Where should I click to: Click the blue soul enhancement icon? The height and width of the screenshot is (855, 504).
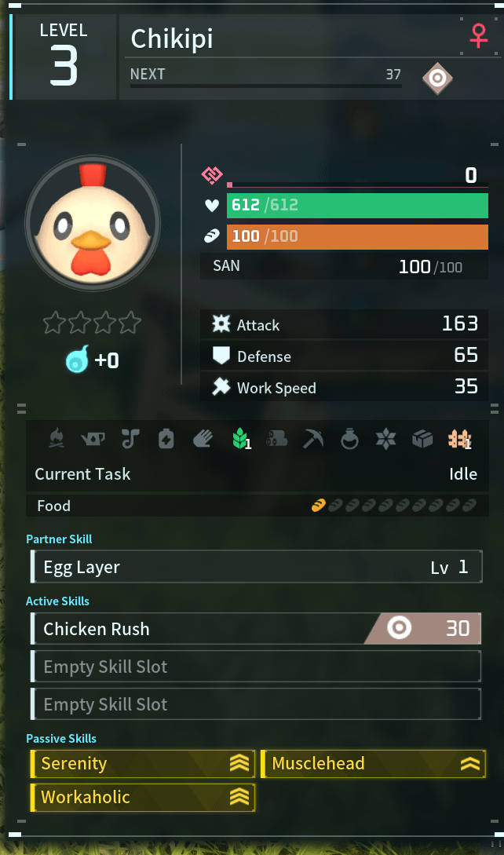coord(78,360)
